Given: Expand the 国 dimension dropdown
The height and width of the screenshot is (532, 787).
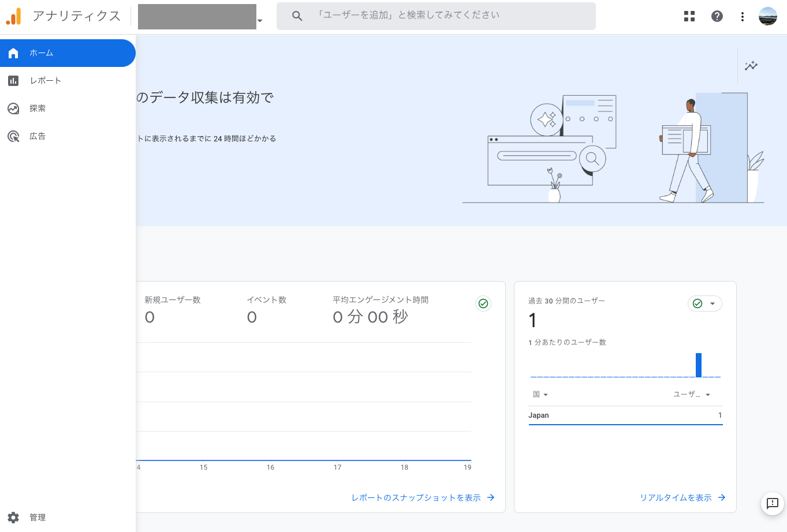Looking at the screenshot, I should 540,395.
